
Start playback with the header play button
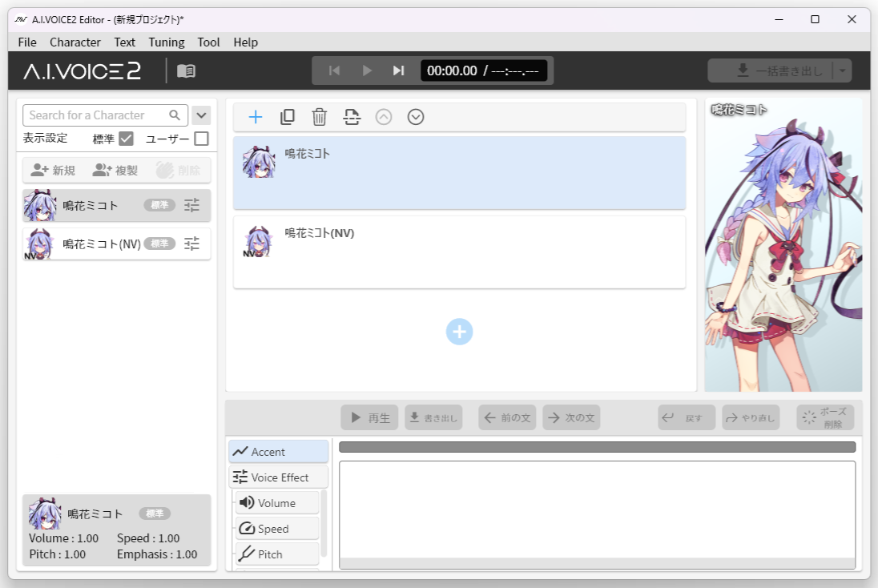[367, 70]
